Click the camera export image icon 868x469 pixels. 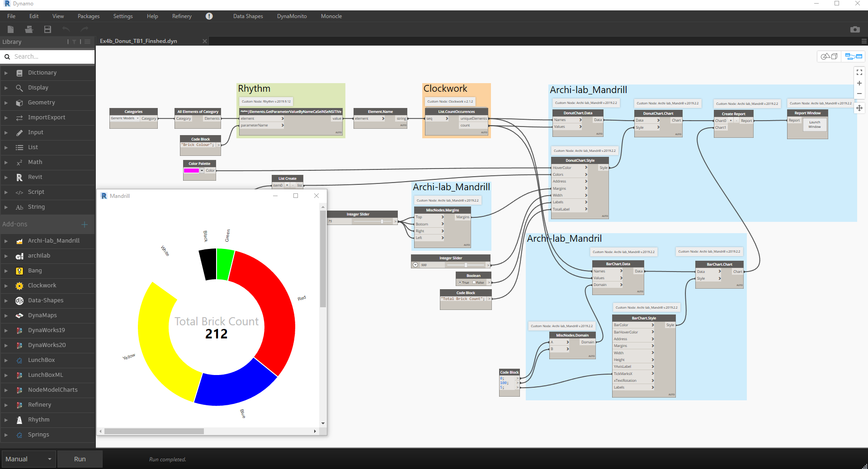[x=854, y=29]
